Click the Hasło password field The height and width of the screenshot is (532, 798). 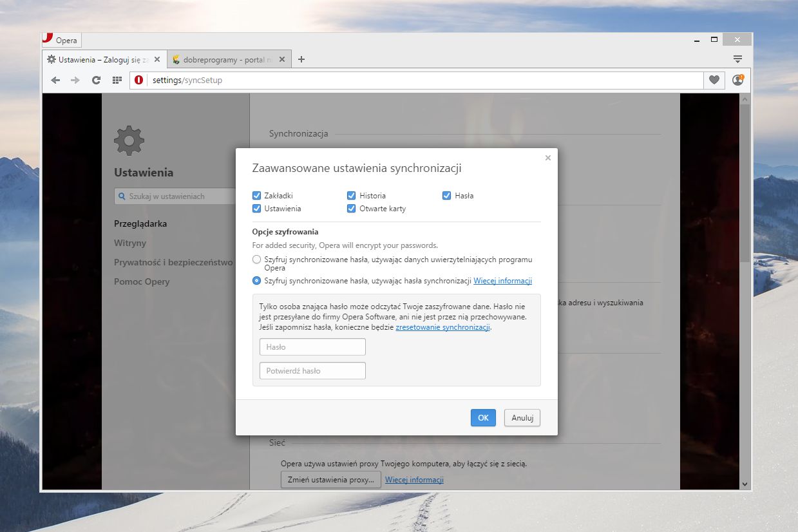click(312, 347)
